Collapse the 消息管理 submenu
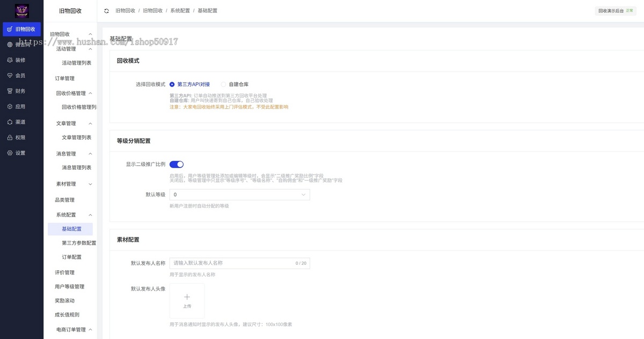Image resolution: width=644 pixels, height=339 pixels. 90,154
